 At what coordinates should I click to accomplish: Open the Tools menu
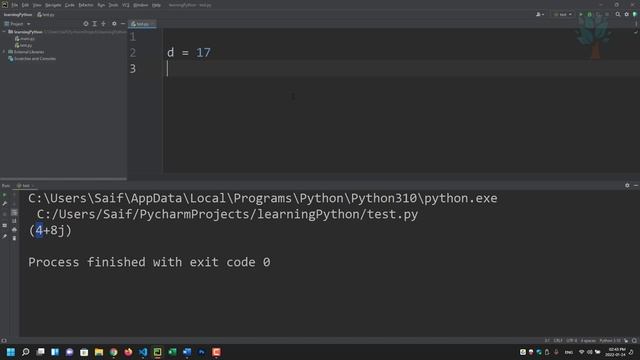point(113,5)
